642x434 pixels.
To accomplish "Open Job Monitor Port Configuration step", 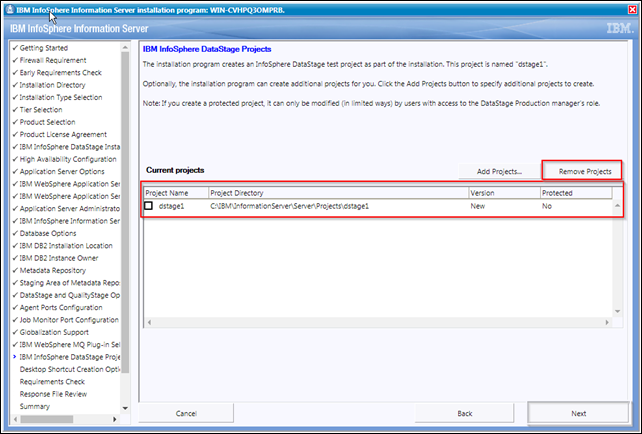I will [69, 320].
